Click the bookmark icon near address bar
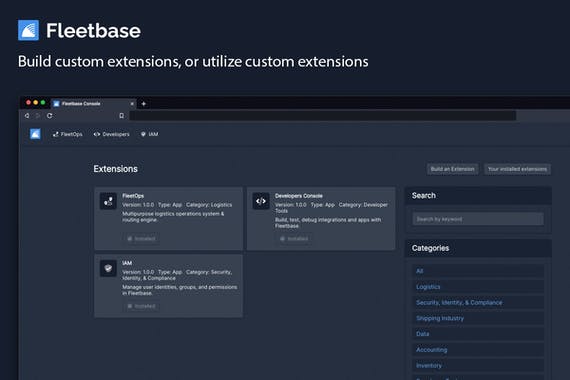Viewport: 570px width, 380px height. (x=121, y=116)
